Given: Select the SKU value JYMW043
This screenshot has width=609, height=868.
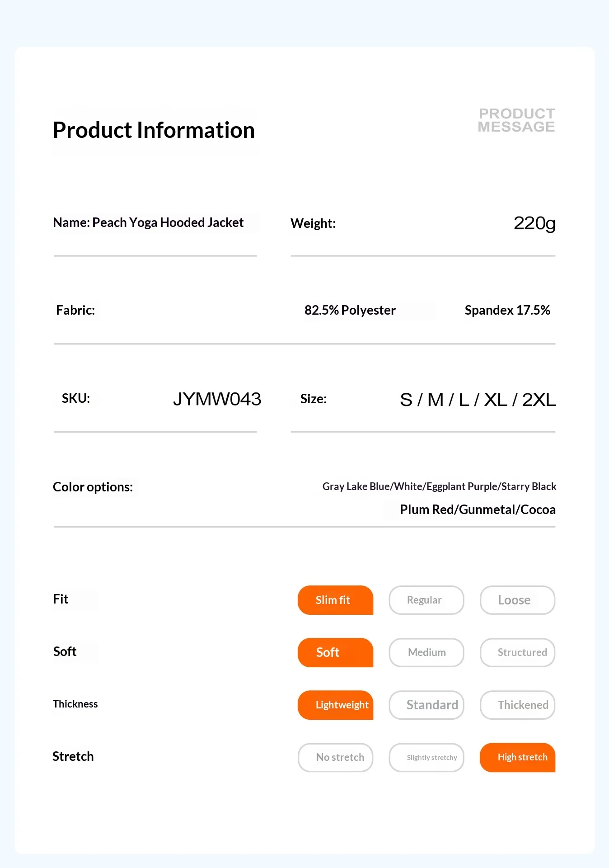Looking at the screenshot, I should click(x=217, y=399).
